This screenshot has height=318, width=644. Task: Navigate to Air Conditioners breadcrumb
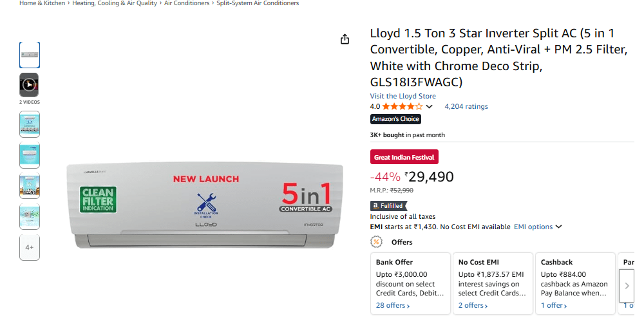[187, 3]
